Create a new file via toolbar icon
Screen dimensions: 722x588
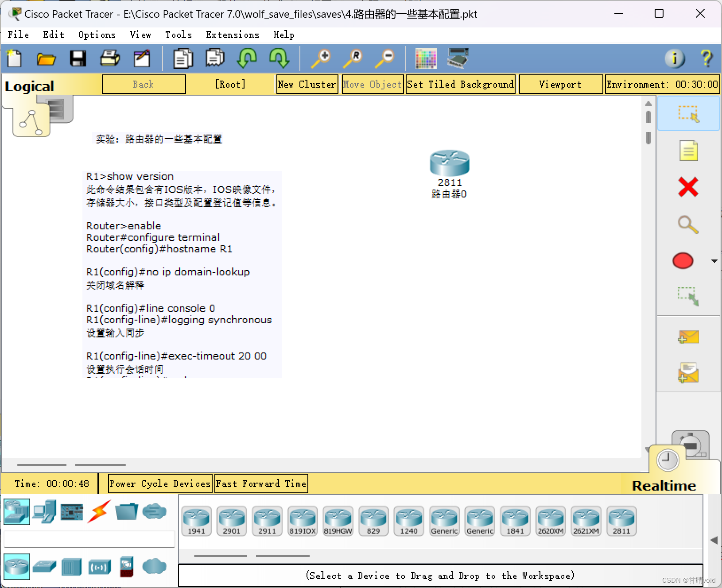pos(15,58)
